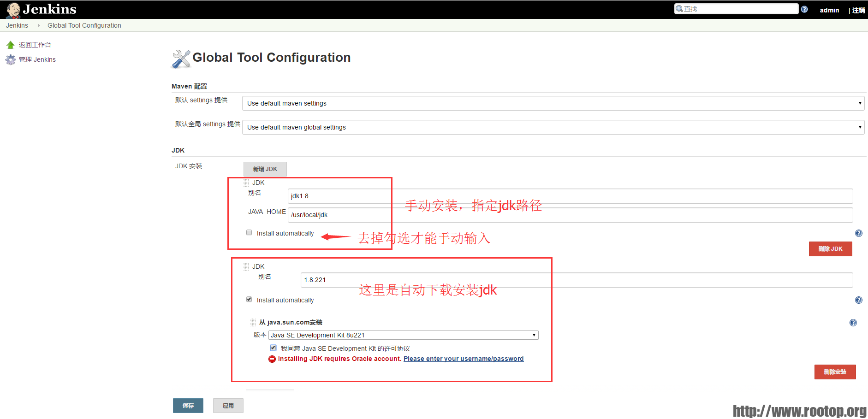868x419 pixels.
Task: Click the JDK 安装 label
Action: click(x=189, y=166)
